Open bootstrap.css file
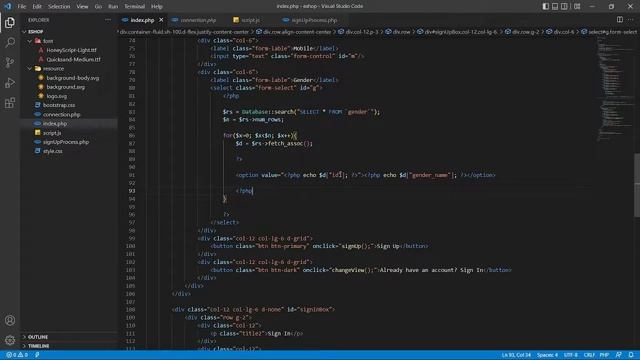The width and height of the screenshot is (640, 360). [x=69, y=105]
